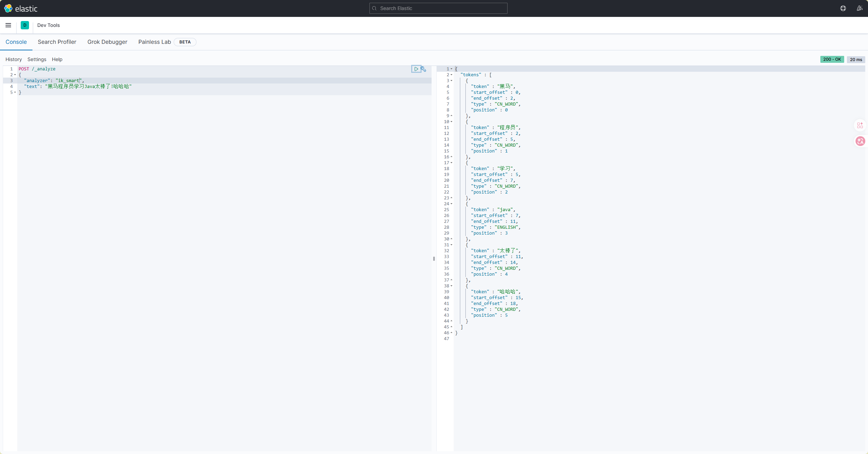Screen dimensions: 868x454
Task: Fold the java token object at line 24
Action: pyautogui.click(x=451, y=204)
